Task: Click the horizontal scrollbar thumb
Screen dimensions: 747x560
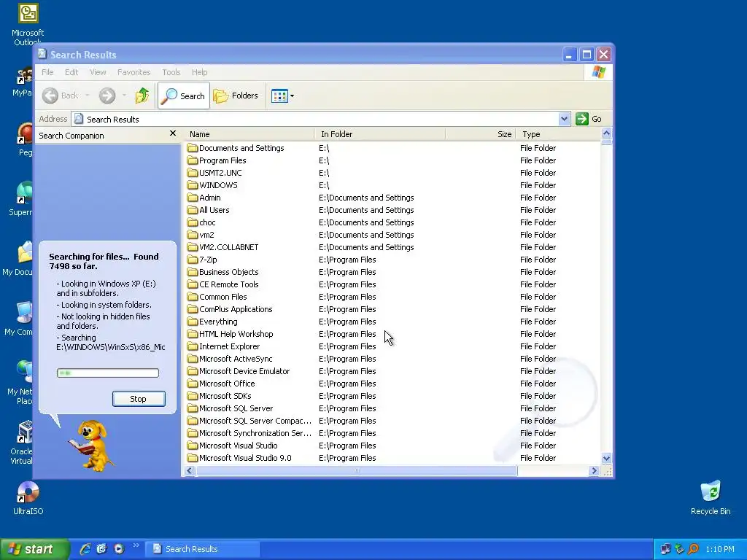Action: click(356, 470)
